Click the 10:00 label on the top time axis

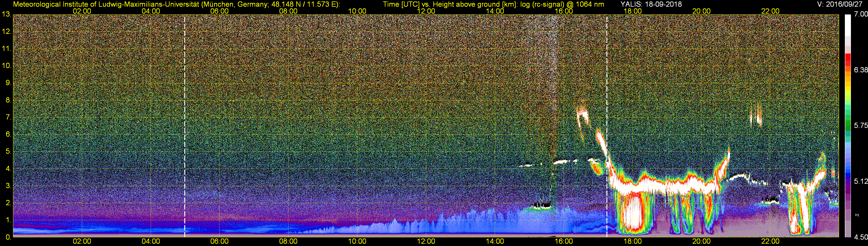[x=357, y=11]
